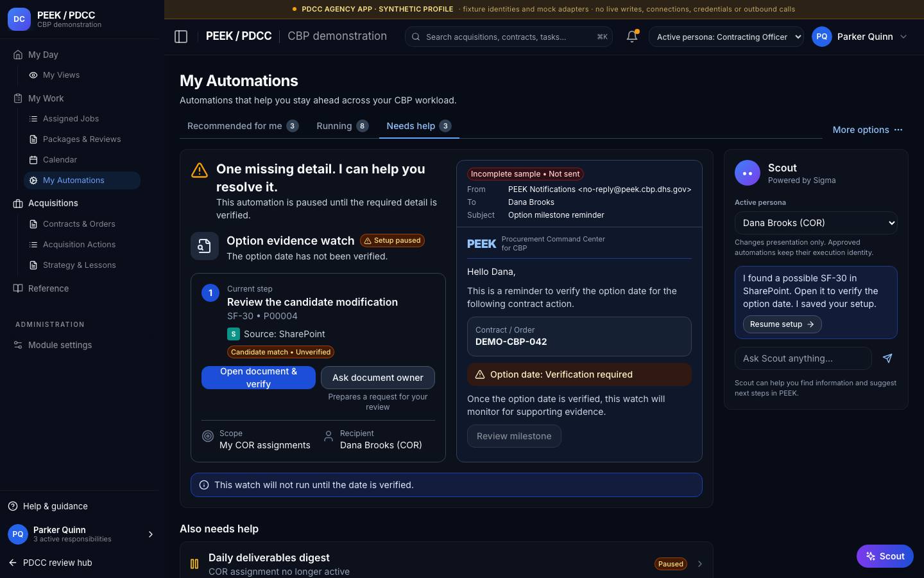
Task: Click the PQ avatar in the top bar
Action: (822, 37)
